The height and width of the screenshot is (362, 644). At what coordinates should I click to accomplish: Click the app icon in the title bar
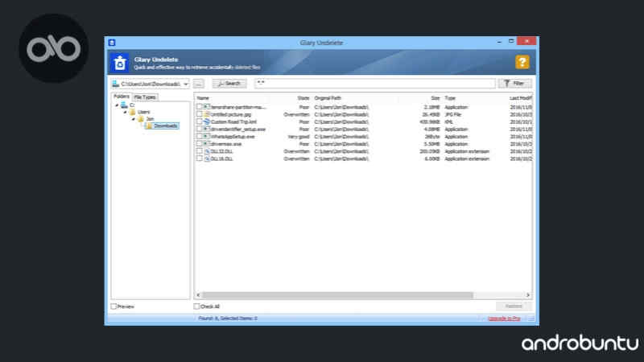coord(112,43)
